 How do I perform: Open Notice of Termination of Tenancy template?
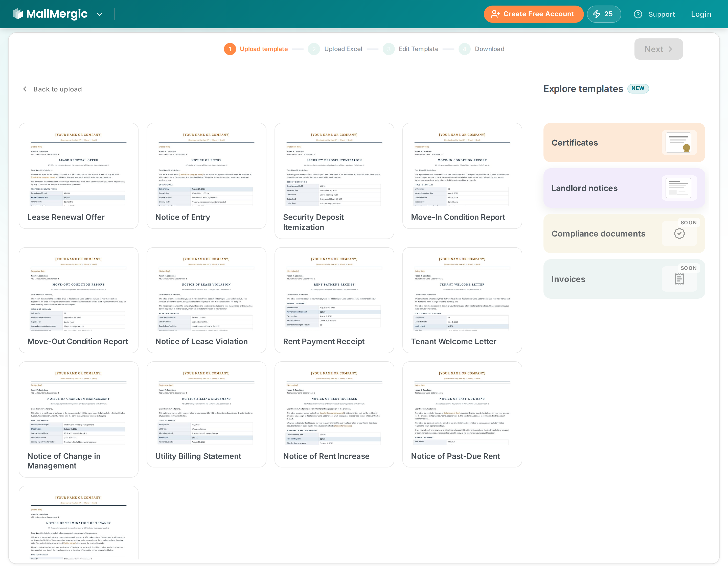coord(79,522)
